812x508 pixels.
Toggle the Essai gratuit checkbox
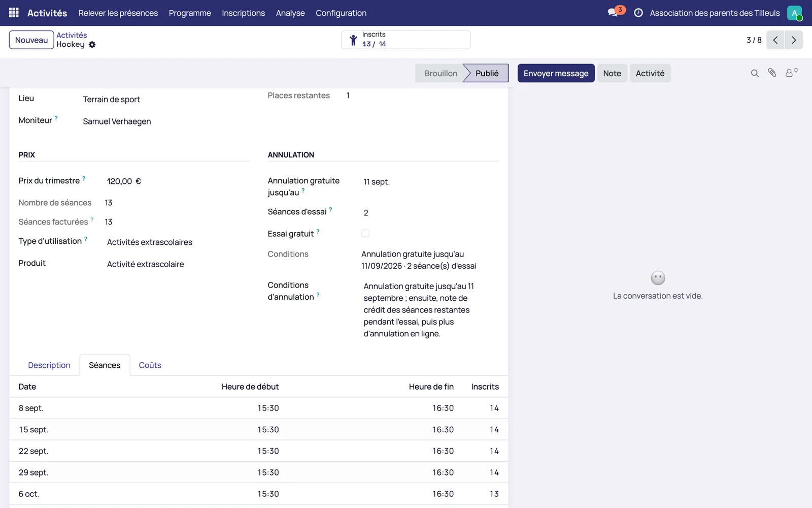pyautogui.click(x=365, y=233)
